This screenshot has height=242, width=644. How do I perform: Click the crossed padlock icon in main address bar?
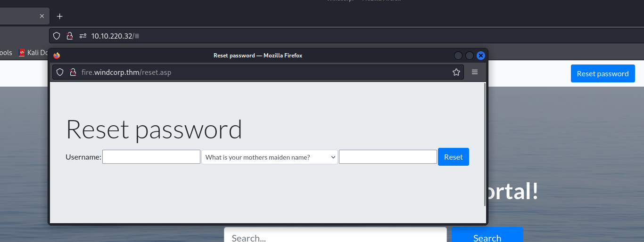pos(69,36)
